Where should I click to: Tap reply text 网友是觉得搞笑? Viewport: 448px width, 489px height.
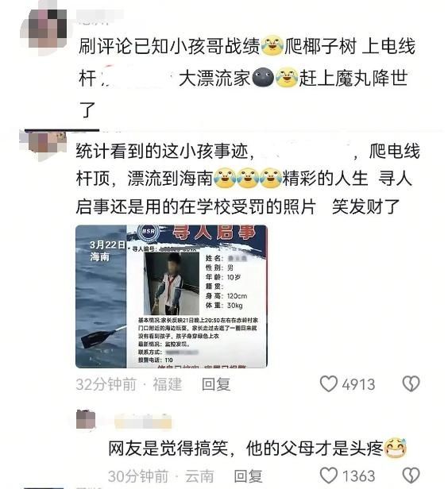257,449
